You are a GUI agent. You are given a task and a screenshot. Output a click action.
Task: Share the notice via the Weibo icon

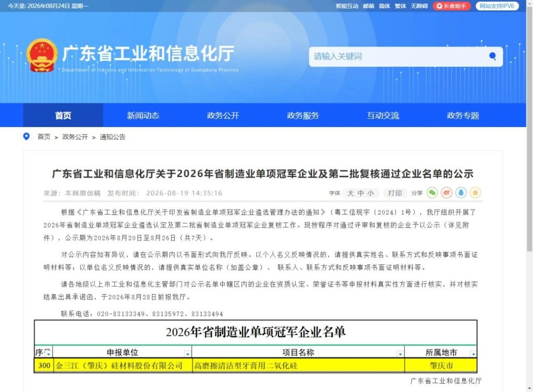446,193
